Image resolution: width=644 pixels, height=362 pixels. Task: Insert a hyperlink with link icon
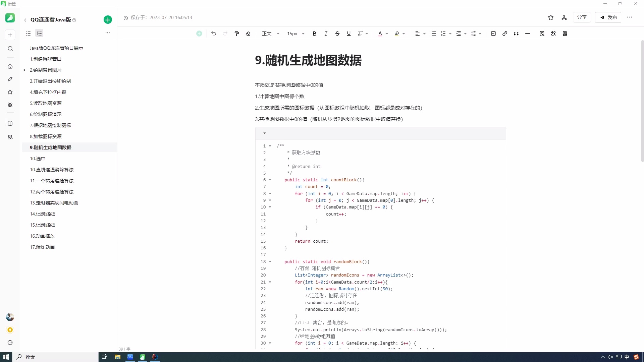504,34
